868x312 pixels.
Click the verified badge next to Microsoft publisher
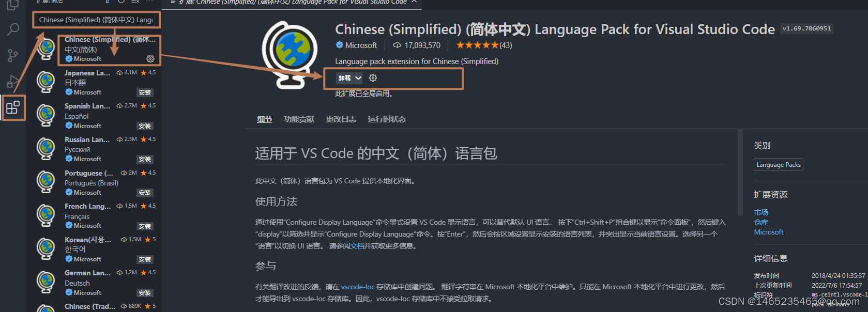point(339,45)
